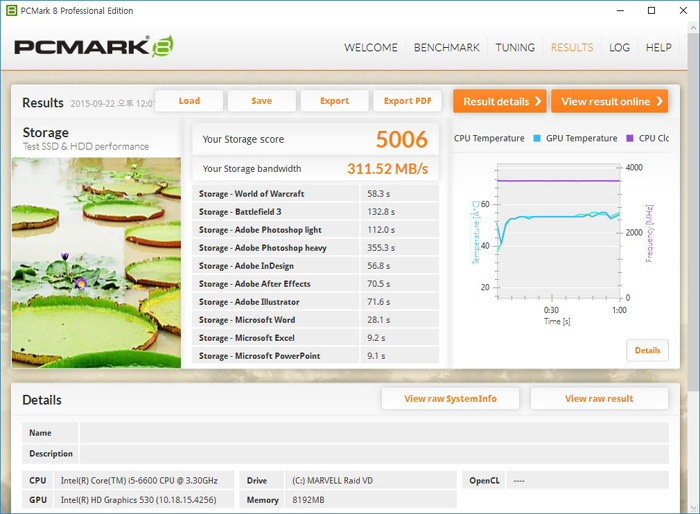Click the temperature chart area
Screen dimensions: 700x514
[x=558, y=231]
